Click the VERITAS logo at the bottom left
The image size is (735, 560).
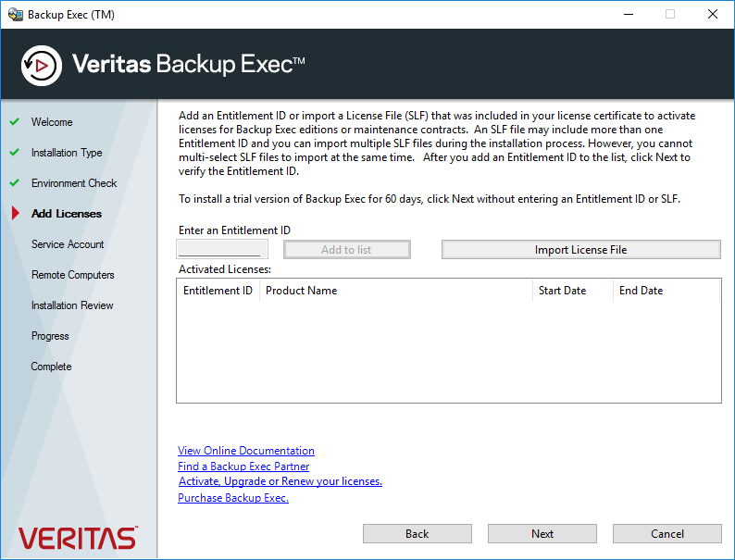pyautogui.click(x=78, y=538)
